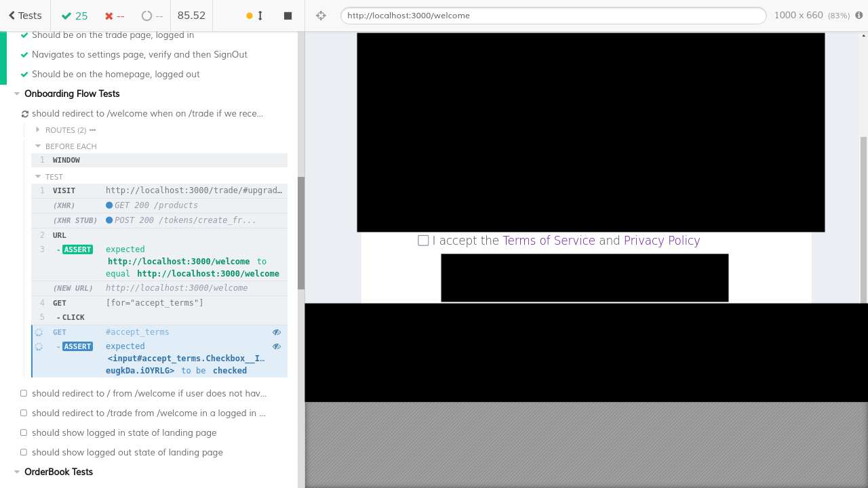Image resolution: width=868 pixels, height=488 pixels.
Task: Open the Privacy Policy link
Action: point(662,240)
